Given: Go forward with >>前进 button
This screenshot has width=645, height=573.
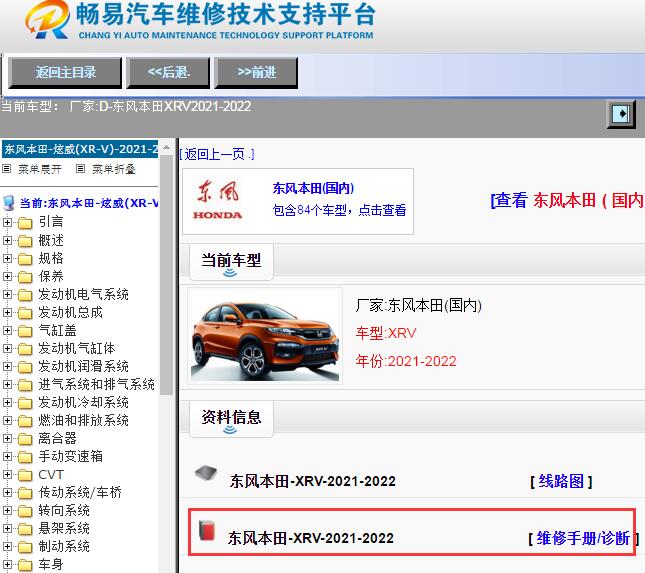Looking at the screenshot, I should coord(256,73).
